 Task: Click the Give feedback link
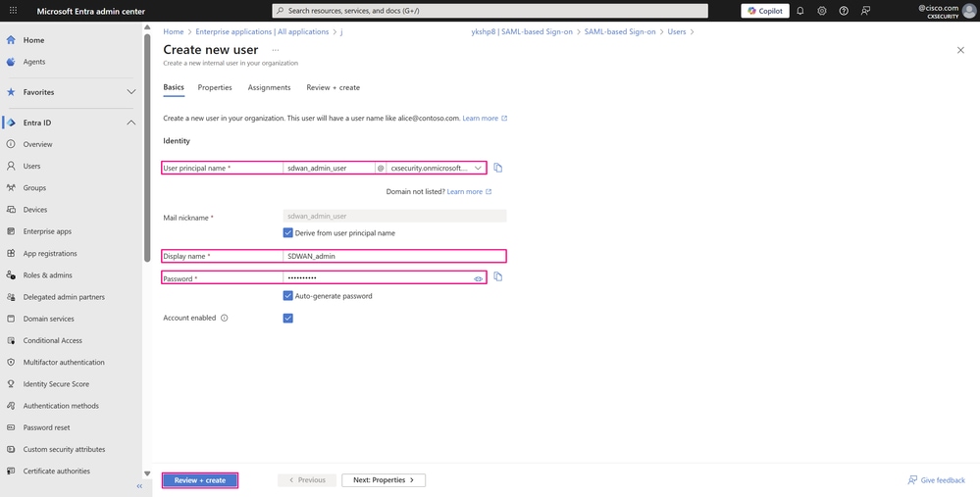936,480
